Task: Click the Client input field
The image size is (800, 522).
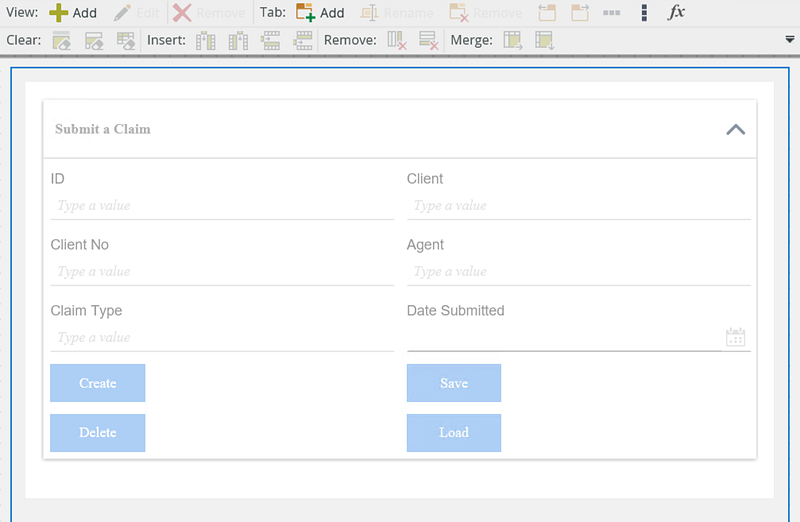Action: tap(579, 206)
